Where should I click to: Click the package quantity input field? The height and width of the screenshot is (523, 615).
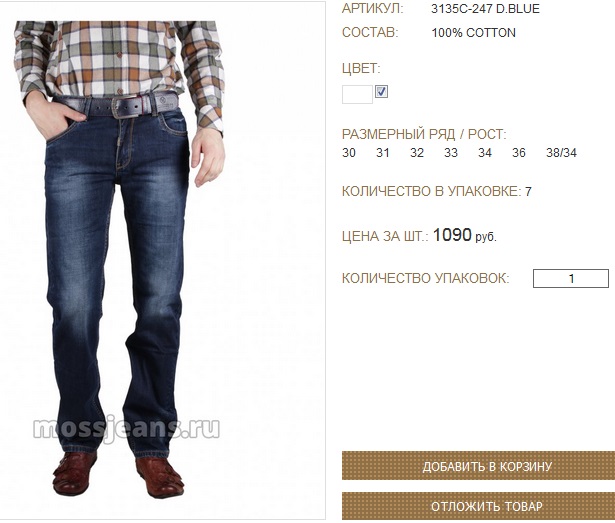tap(571, 279)
